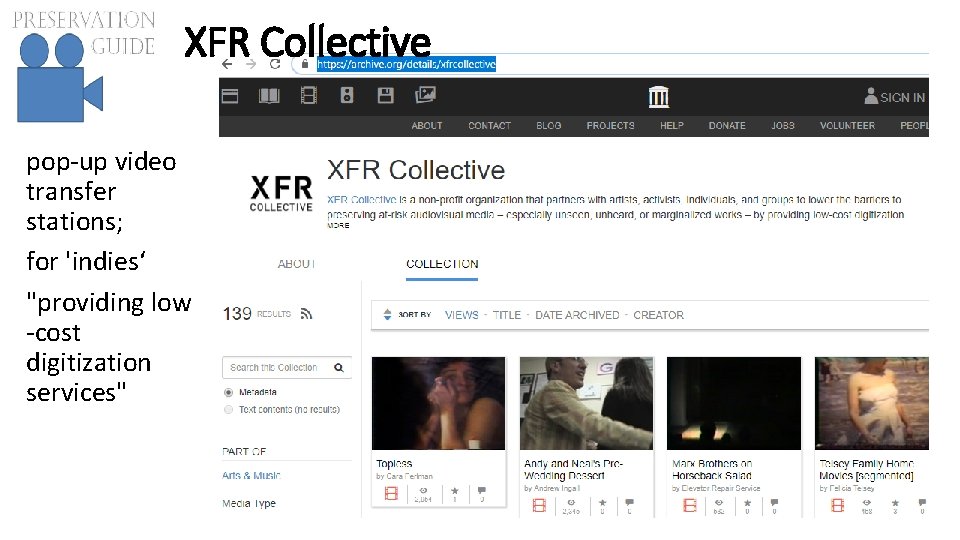Open the JOBS menu item

(782, 126)
